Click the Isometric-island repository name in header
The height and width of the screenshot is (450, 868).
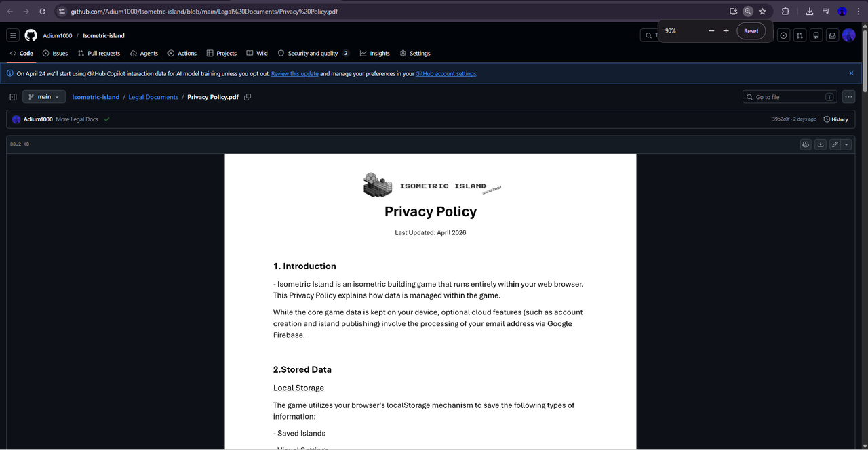104,35
